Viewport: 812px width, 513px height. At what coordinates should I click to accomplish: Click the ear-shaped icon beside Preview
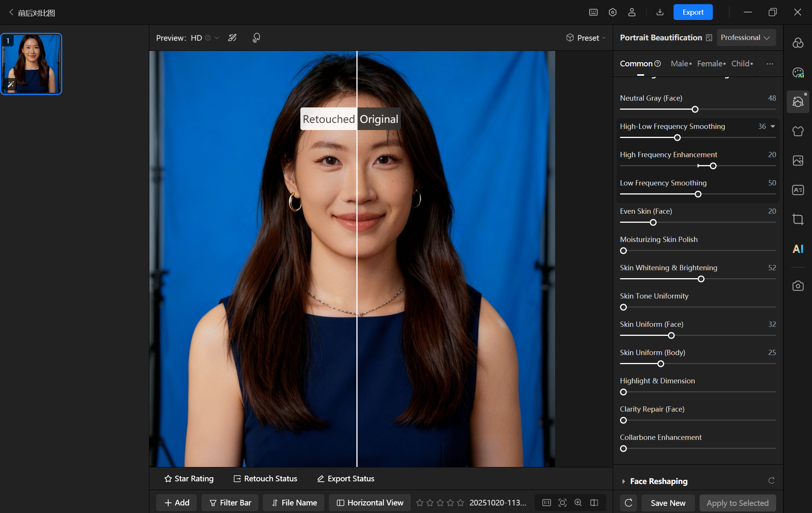(x=256, y=38)
